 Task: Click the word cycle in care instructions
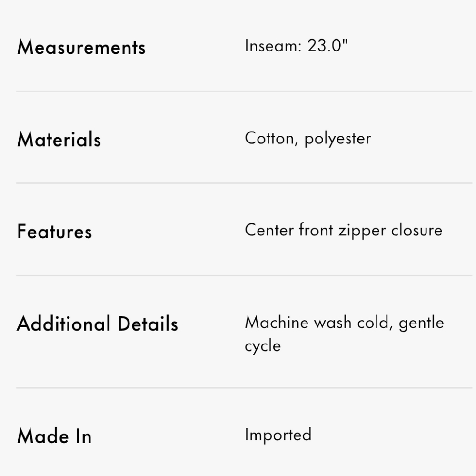263,346
